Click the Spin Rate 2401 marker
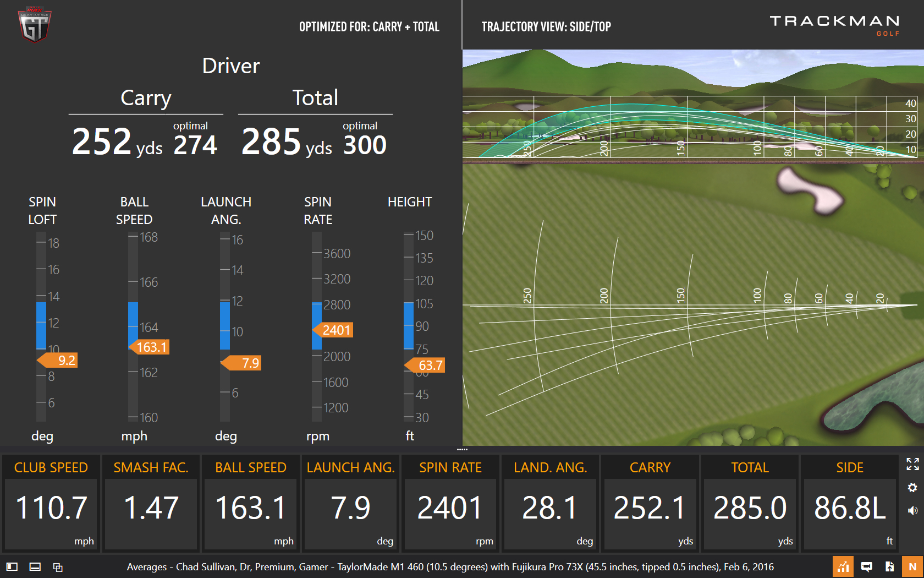The height and width of the screenshot is (578, 924). click(333, 330)
